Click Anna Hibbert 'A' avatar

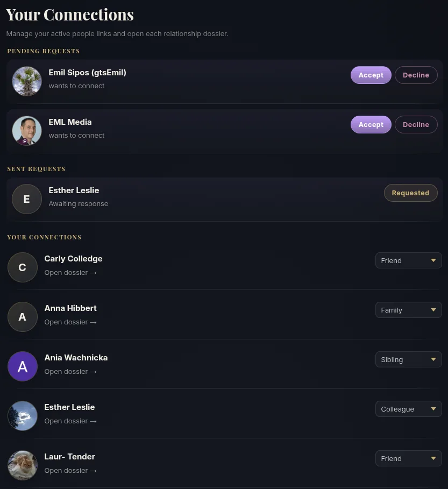click(x=23, y=317)
